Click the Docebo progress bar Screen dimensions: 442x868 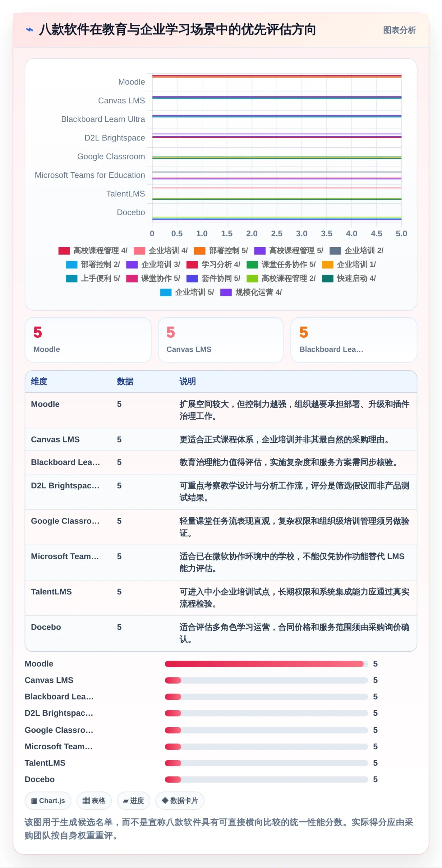point(266,780)
